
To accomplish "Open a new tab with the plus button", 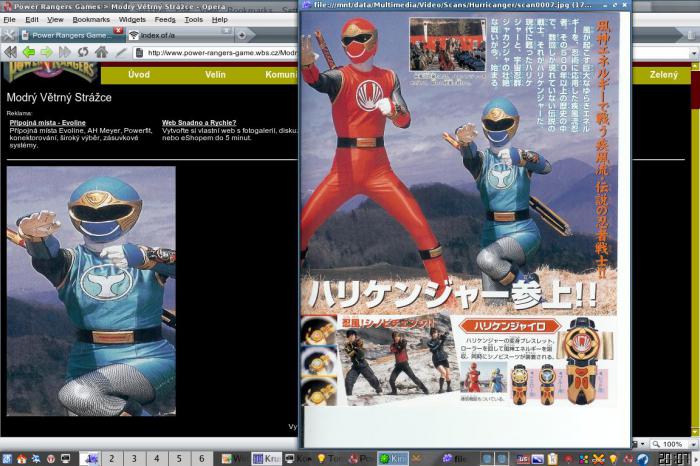I will pyautogui.click(x=242, y=35).
